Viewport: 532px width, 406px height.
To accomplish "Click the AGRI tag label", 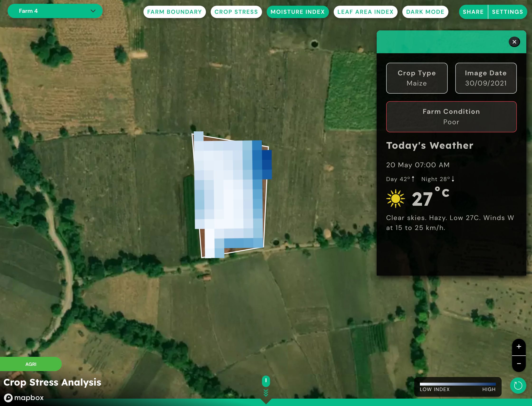I will (x=31, y=364).
